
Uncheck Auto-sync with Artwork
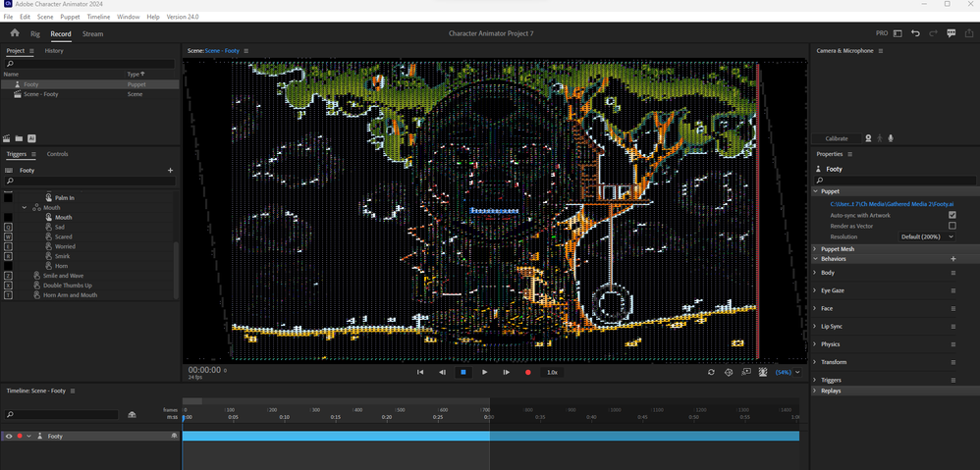952,215
